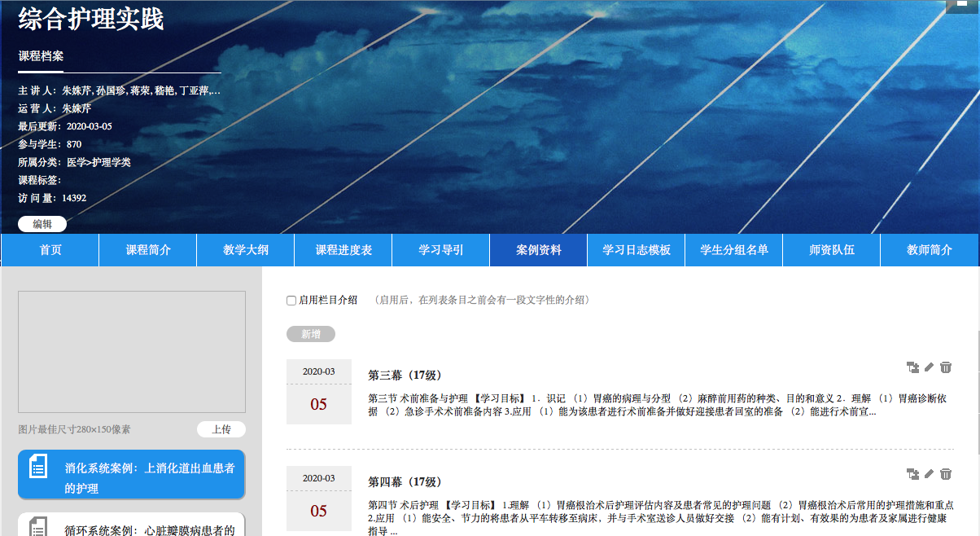Click document icon of 消化系统案例 item
Image resolution: width=980 pixels, height=536 pixels.
pos(38,467)
